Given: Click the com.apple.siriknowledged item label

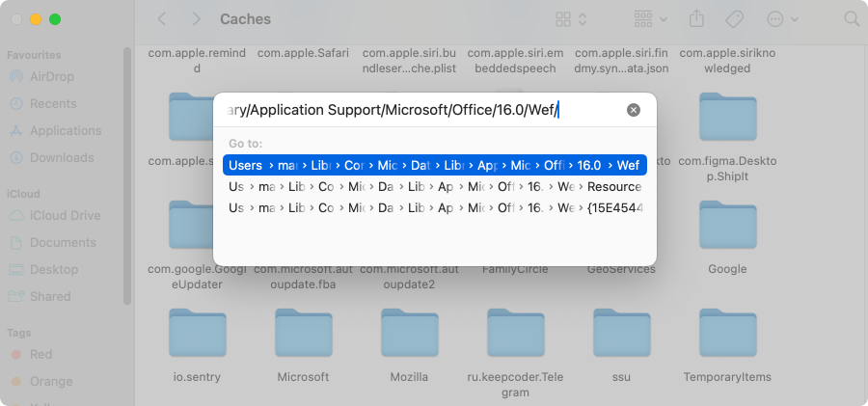Looking at the screenshot, I should tap(728, 61).
